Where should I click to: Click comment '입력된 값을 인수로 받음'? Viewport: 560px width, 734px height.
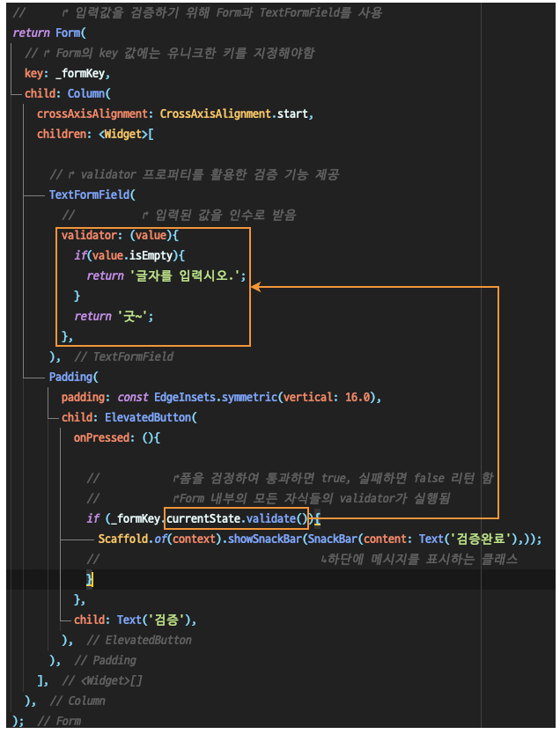tap(180, 215)
